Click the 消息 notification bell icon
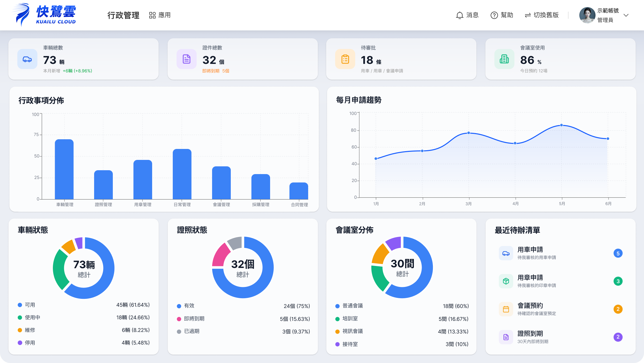Viewport: 644px width, 363px height. tap(460, 15)
